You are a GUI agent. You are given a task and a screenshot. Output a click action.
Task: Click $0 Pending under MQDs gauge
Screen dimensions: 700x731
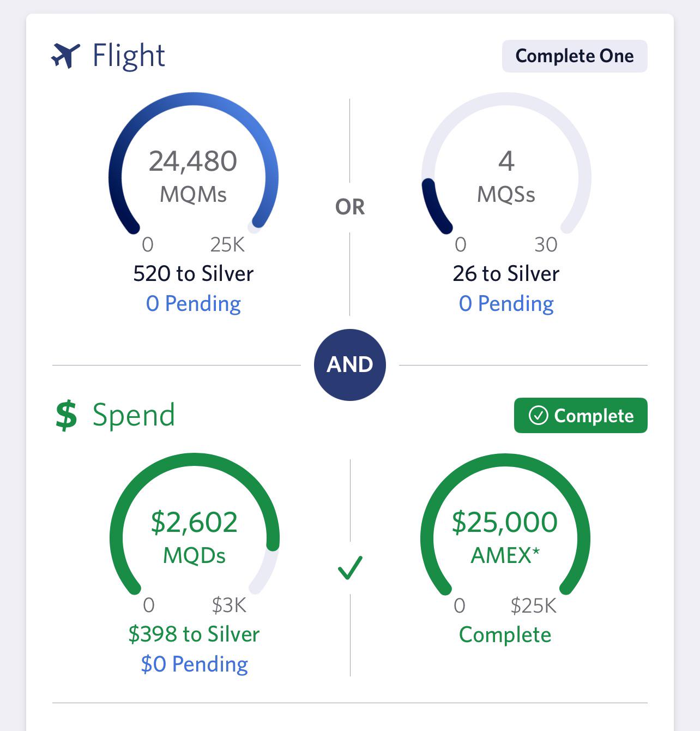tap(194, 664)
